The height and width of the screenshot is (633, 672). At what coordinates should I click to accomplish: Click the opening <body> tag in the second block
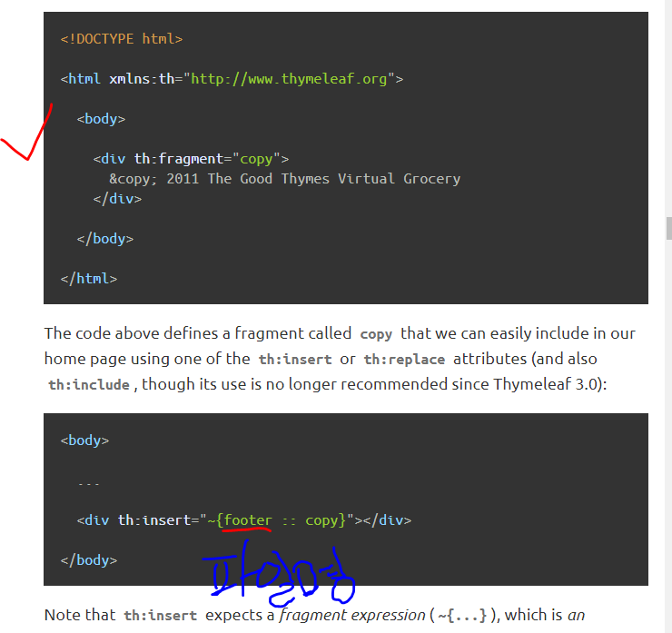click(x=84, y=440)
